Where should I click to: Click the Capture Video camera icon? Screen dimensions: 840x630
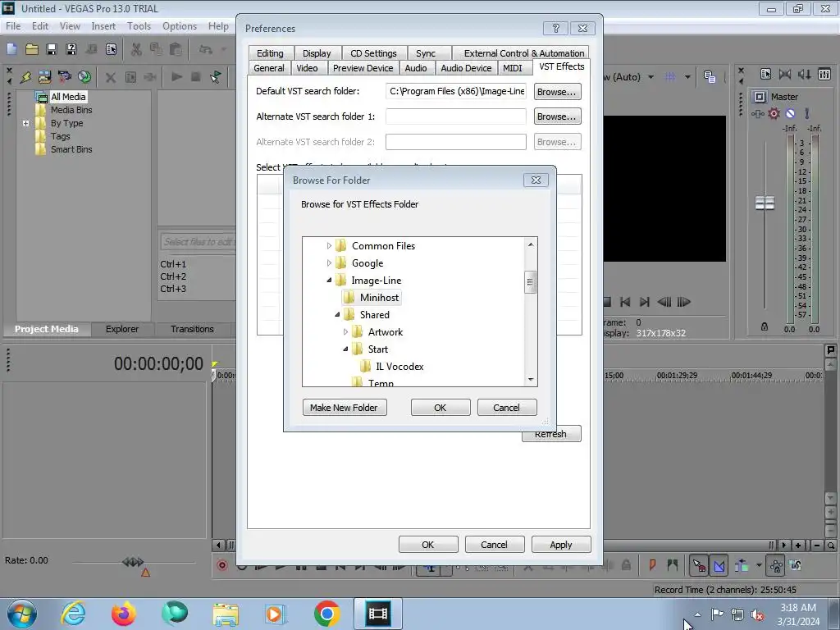pos(64,77)
